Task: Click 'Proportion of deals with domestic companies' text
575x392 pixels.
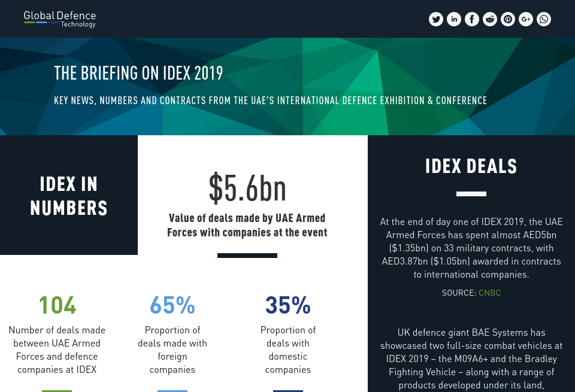Action: [288, 350]
